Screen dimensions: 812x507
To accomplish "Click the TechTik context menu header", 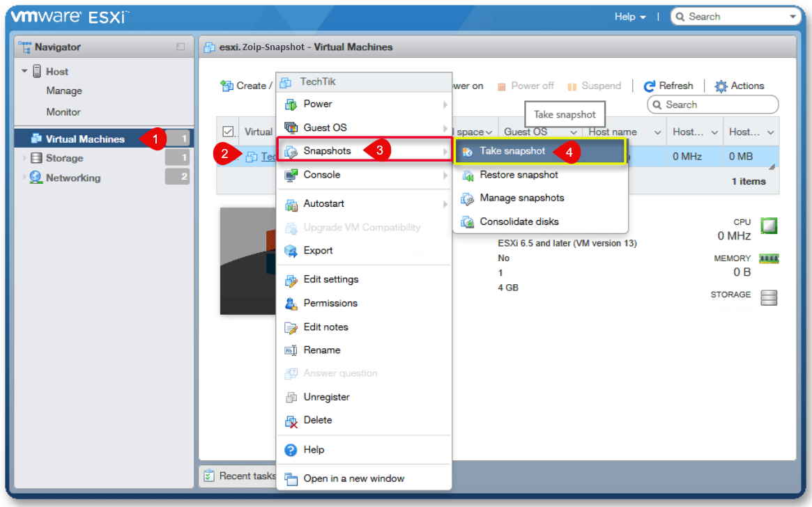I will coord(364,81).
